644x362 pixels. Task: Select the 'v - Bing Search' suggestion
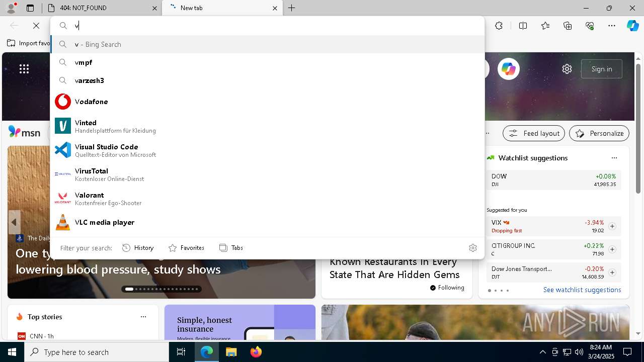(267, 44)
